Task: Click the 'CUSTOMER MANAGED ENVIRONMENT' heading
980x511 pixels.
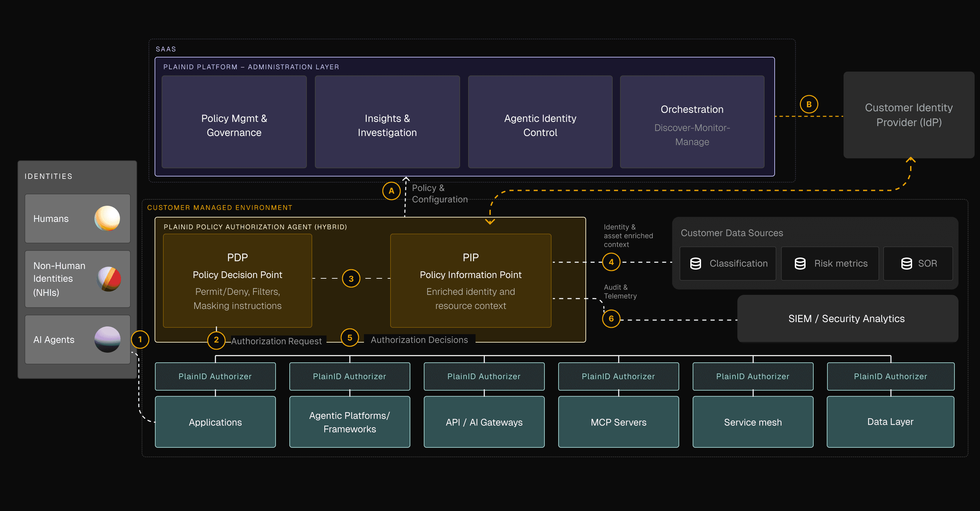Action: (x=220, y=208)
